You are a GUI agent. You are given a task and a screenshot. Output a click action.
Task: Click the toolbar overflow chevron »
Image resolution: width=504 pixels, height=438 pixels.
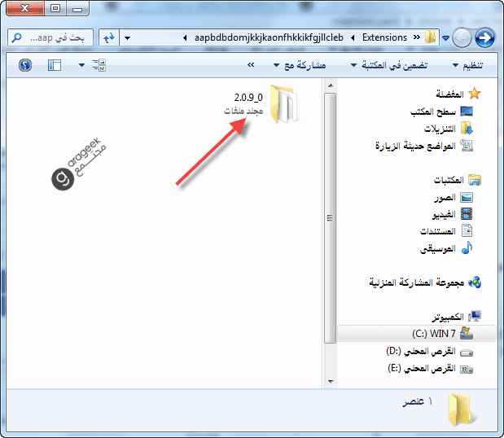pos(251,65)
